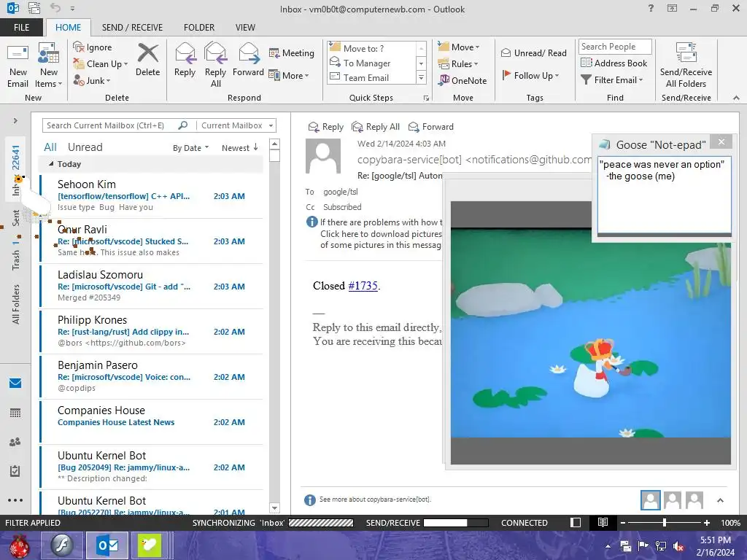Click the Search People field
This screenshot has width=747, height=560.
(615, 46)
